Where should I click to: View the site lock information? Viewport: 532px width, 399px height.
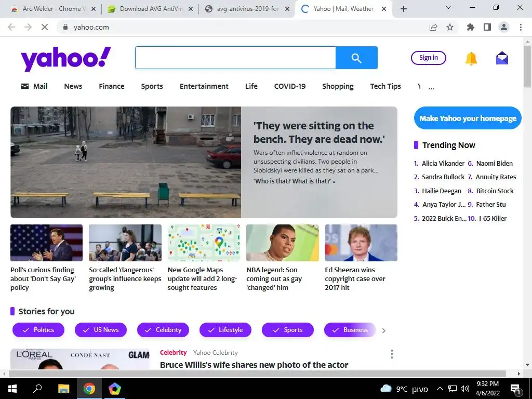click(x=65, y=27)
